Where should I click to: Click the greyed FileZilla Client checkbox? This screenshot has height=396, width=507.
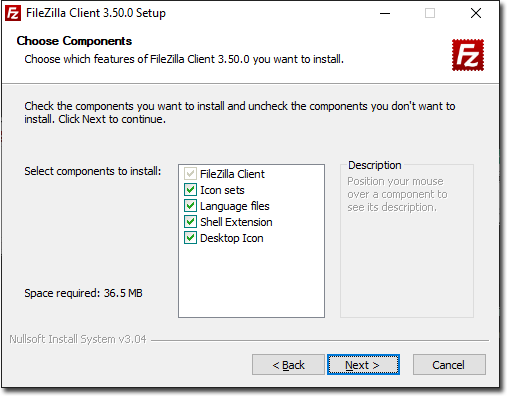click(190, 174)
